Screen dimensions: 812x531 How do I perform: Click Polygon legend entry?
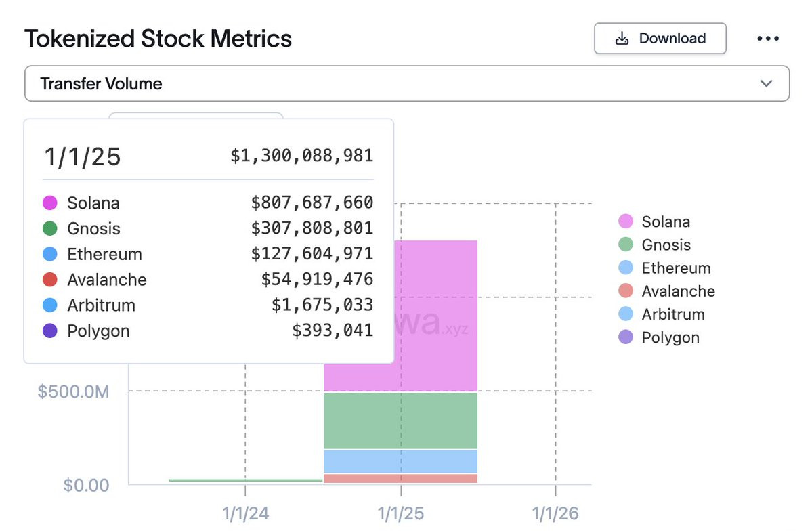tap(660, 337)
